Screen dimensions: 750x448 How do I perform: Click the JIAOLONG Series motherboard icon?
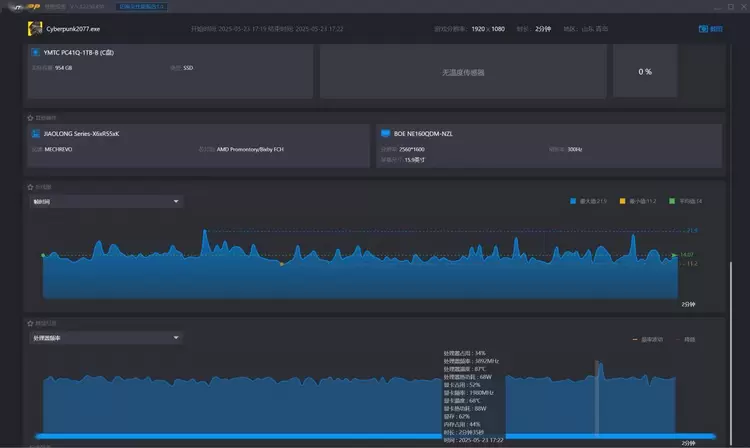pos(35,133)
